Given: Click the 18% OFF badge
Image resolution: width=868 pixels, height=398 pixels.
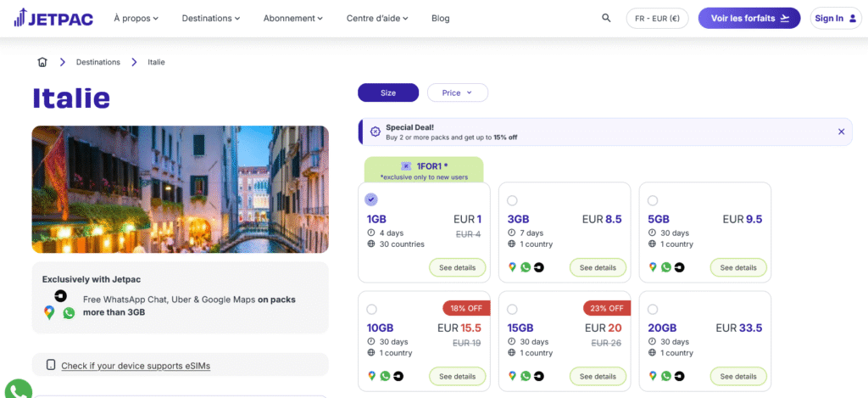Looking at the screenshot, I should tap(466, 308).
